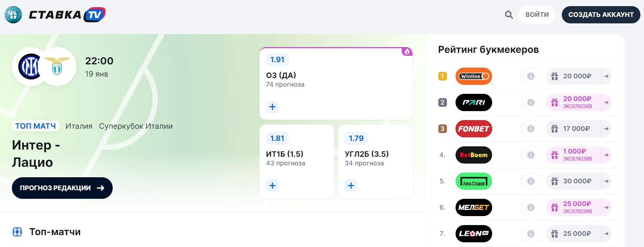Click the gift icon beside the СТАВКА TV logo
Image resolution: width=644 pixels, height=247 pixels.
point(13,15)
